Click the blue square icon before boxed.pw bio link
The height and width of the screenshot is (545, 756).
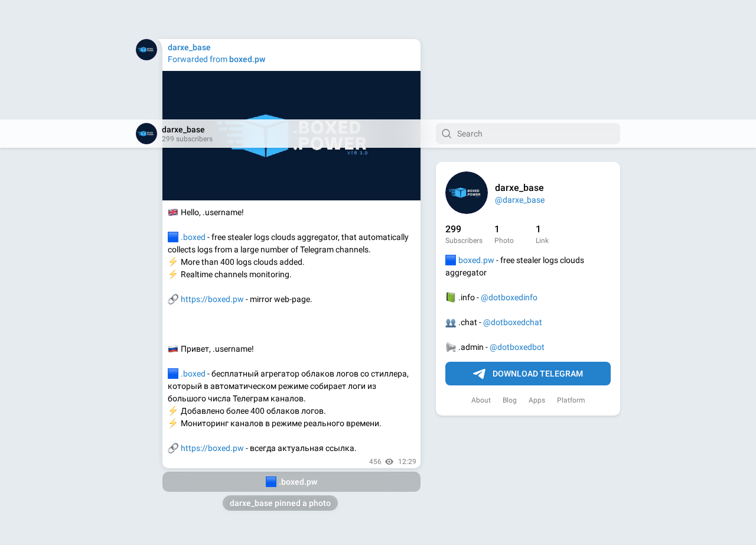click(451, 260)
